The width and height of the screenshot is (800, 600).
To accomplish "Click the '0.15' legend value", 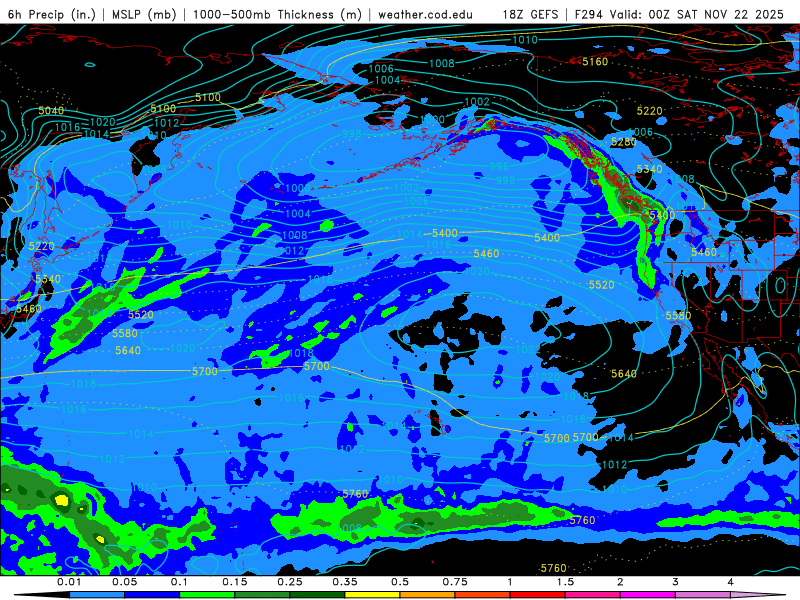I will tap(235, 582).
